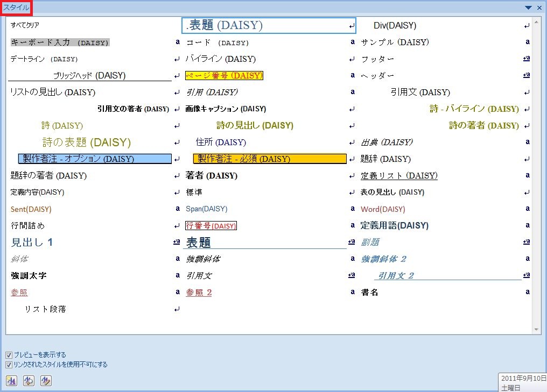Apply the Span(DAISY) style
The image size is (547, 392).
pos(206,209)
